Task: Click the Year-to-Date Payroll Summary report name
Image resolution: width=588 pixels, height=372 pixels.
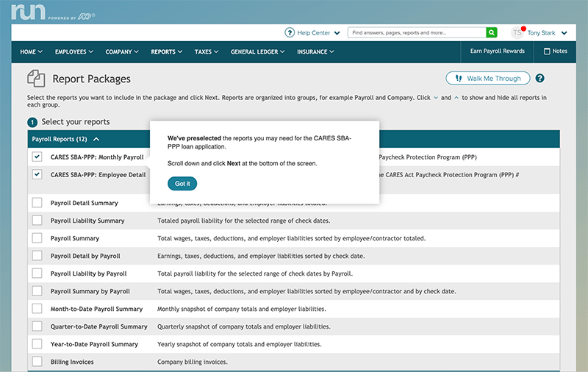Action: 94,344
